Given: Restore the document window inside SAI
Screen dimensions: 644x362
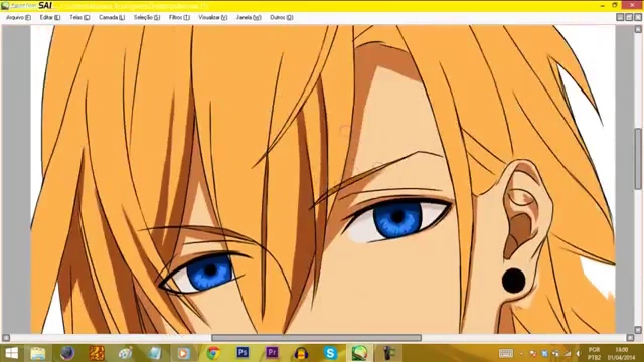Looking at the screenshot, I should tap(629, 17).
